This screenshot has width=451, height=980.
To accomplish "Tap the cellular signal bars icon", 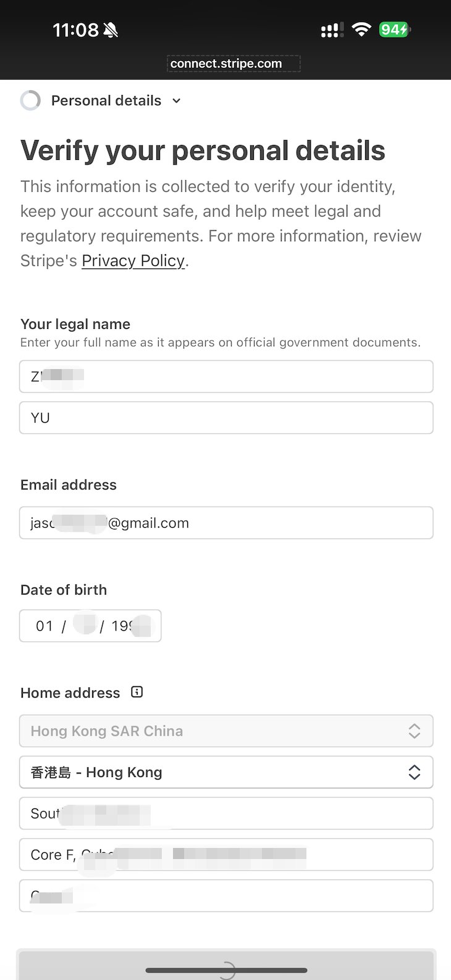I will 332,30.
